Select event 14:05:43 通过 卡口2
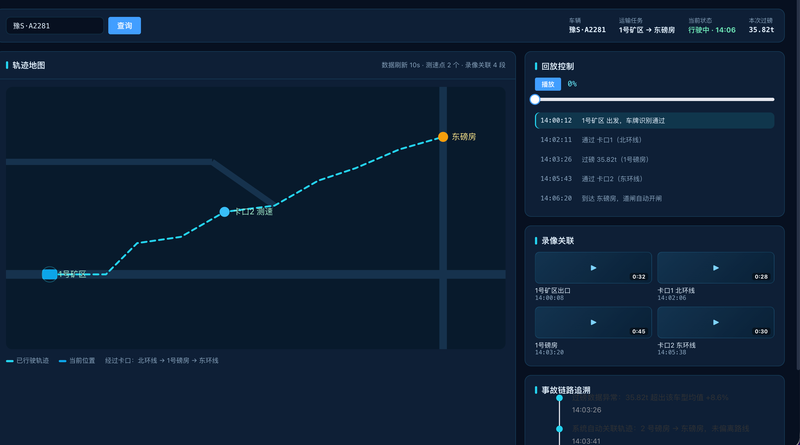This screenshot has height=445, width=800. point(655,179)
